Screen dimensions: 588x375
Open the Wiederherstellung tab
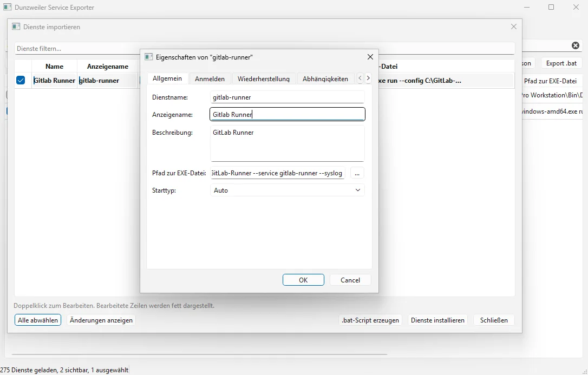tap(264, 78)
